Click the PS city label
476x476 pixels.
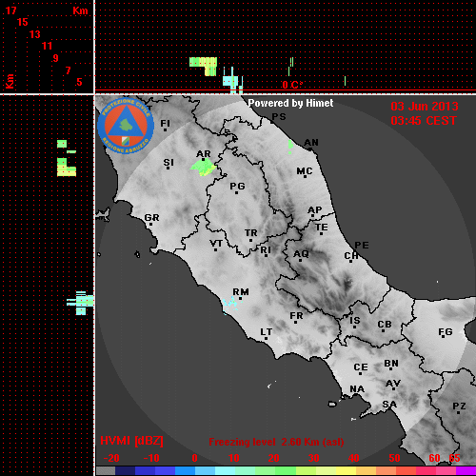279,117
